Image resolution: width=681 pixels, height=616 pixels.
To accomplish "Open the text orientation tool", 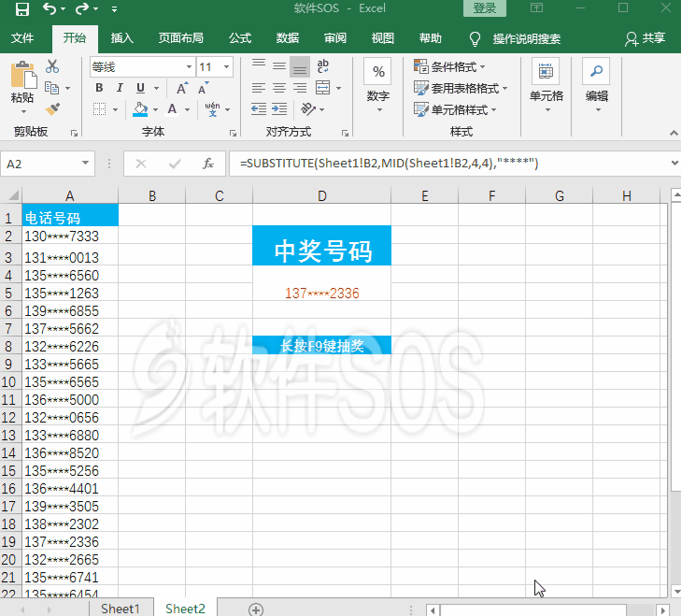I will coord(308,108).
